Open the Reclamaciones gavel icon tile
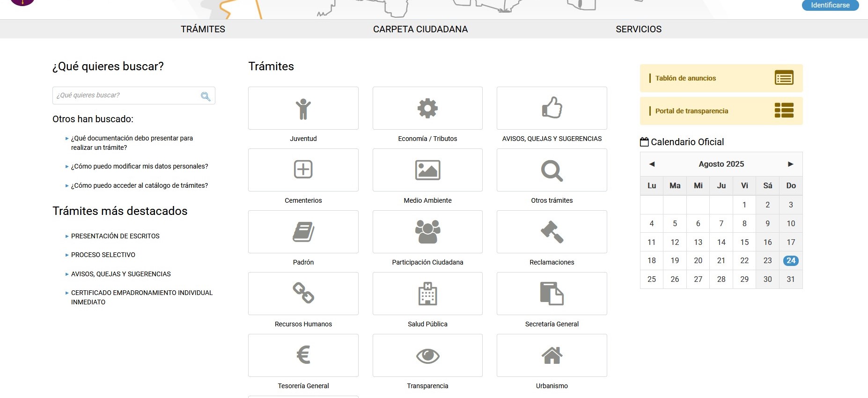The width and height of the screenshot is (868, 398). 552,232
